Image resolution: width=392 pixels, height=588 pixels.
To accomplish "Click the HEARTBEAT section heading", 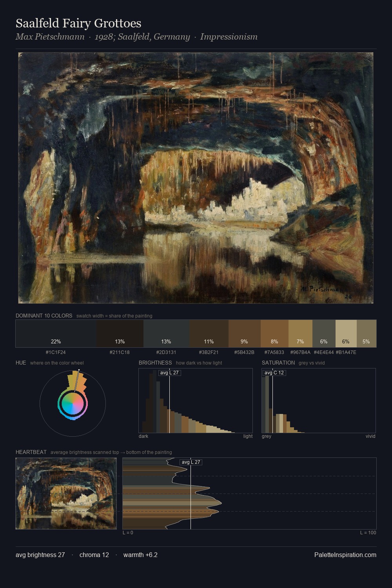I will tap(31, 452).
